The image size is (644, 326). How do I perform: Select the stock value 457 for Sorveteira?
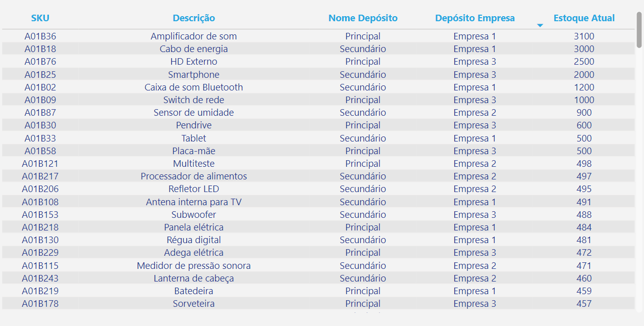583,303
